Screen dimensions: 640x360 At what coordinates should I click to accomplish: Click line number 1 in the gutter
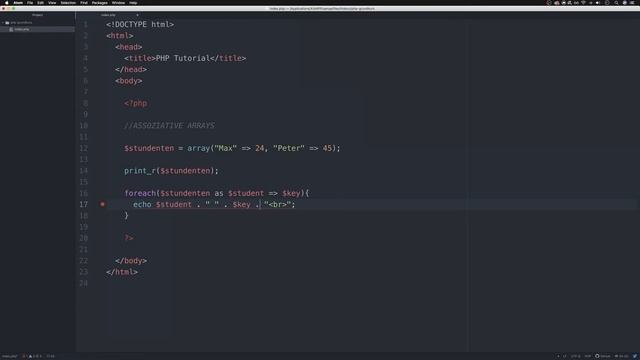coord(86,24)
